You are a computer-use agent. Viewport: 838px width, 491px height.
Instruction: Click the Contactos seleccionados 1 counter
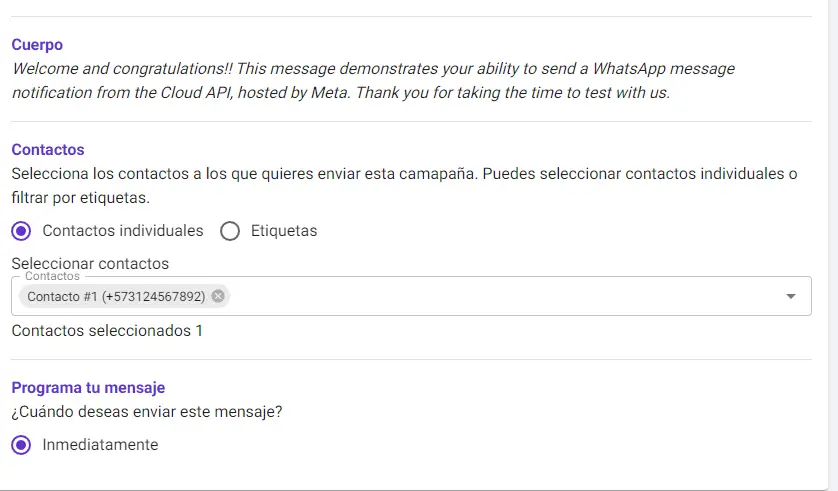(107, 330)
